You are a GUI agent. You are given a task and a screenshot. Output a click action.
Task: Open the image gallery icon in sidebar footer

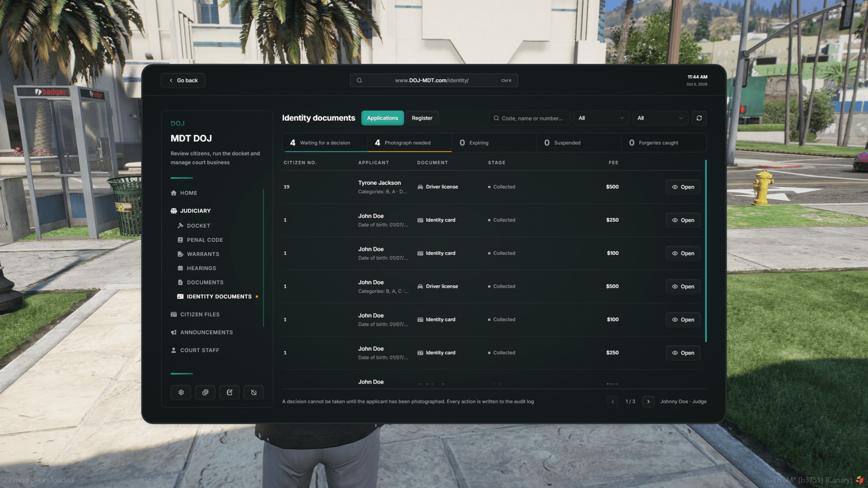[205, 392]
